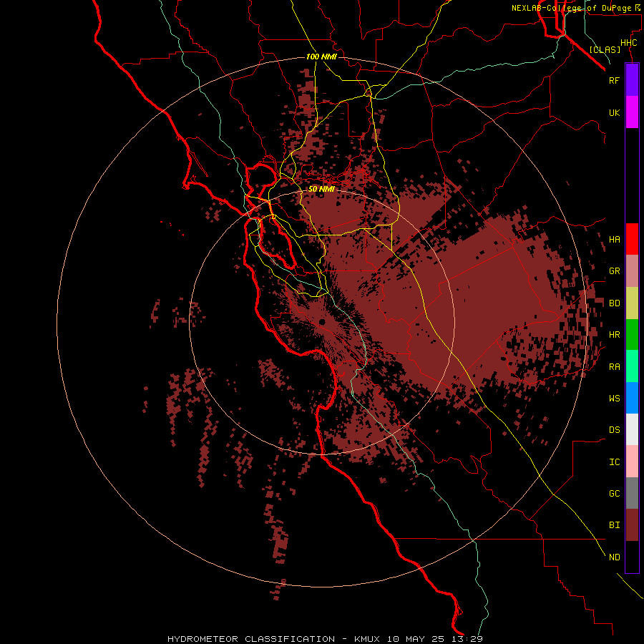Click the HR legend label
644x644 pixels.
pyautogui.click(x=614, y=335)
